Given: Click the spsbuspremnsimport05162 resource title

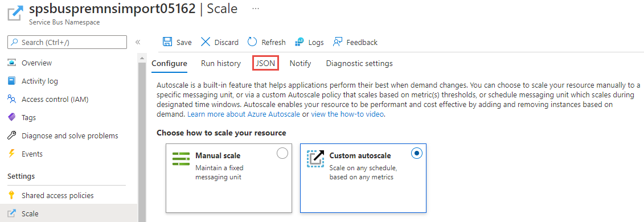Looking at the screenshot, I should pos(112,9).
